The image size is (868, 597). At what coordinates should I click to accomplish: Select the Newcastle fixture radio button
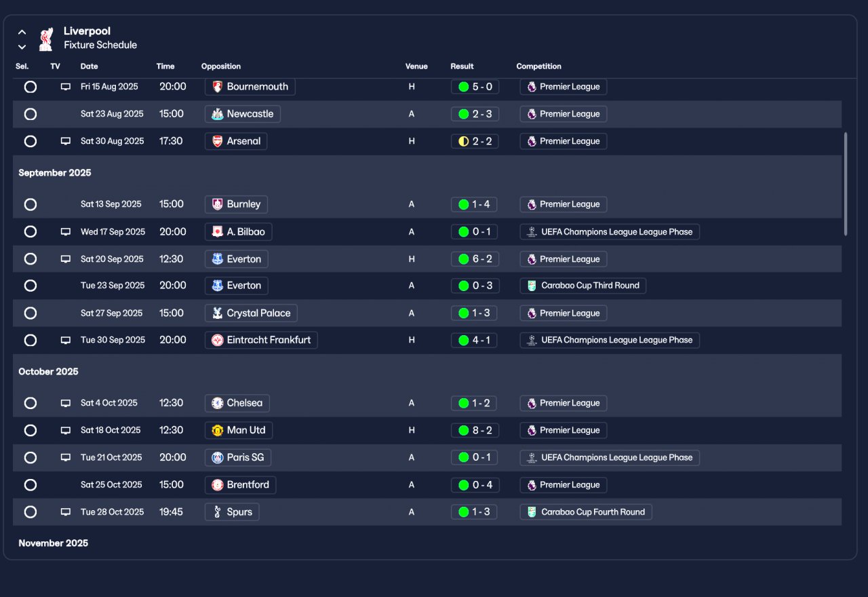[31, 114]
